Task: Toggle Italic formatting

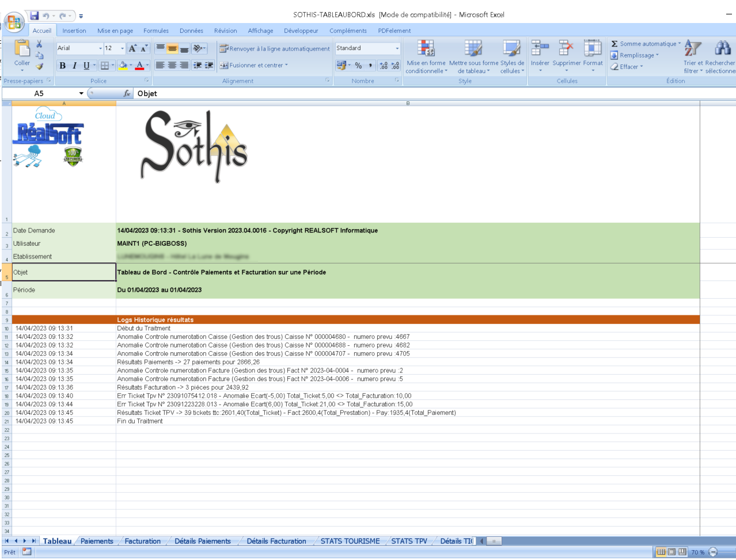Action: point(74,66)
